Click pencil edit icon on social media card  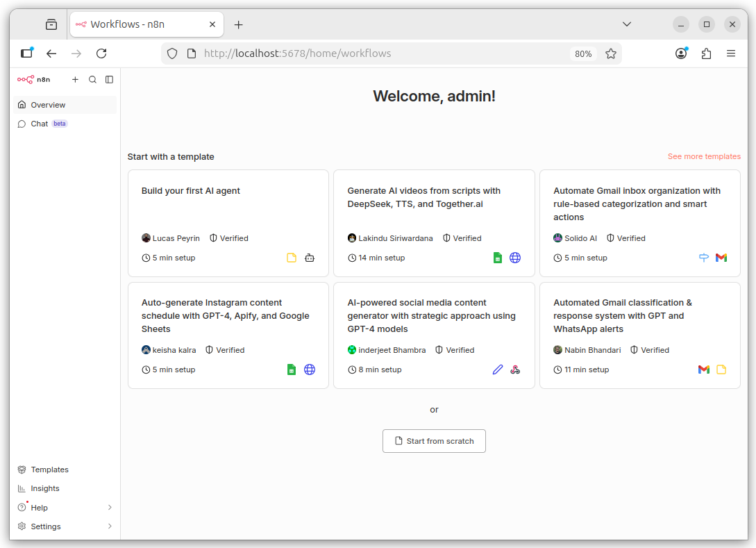tap(498, 370)
